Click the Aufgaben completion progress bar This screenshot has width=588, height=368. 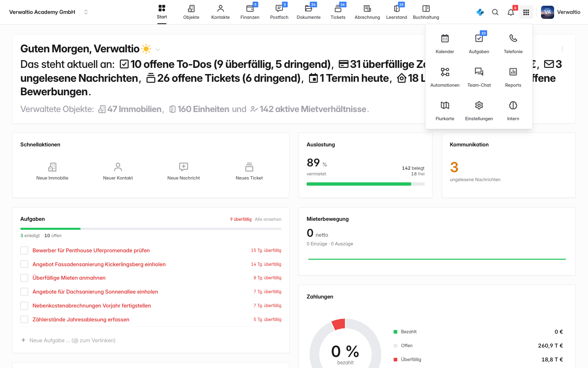coord(151,229)
